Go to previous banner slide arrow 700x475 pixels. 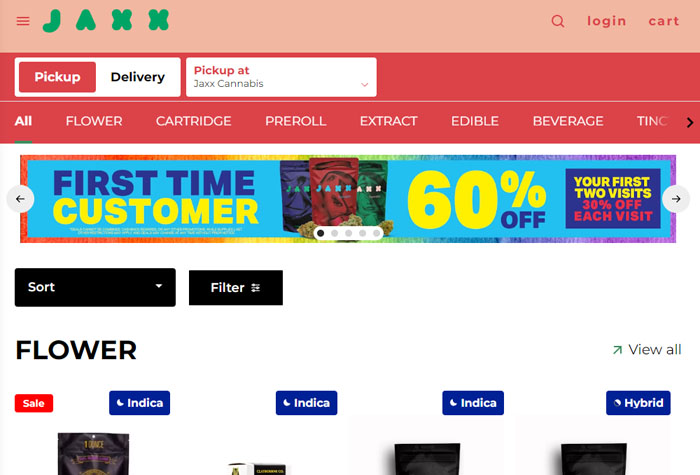click(x=20, y=199)
